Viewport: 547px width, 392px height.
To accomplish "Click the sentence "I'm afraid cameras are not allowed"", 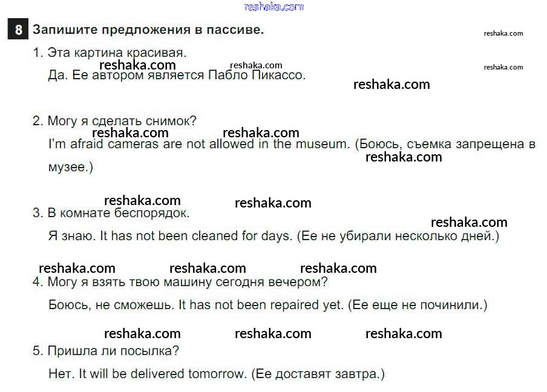I will (x=199, y=144).
